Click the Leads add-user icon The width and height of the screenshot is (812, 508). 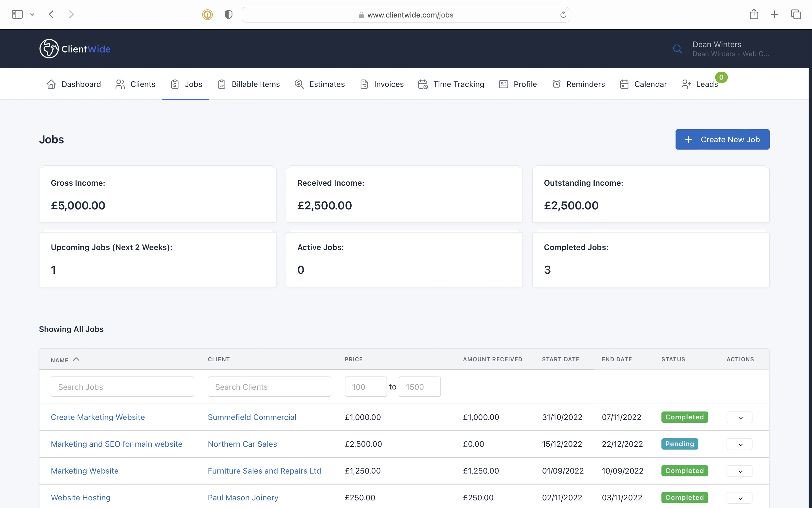(686, 84)
